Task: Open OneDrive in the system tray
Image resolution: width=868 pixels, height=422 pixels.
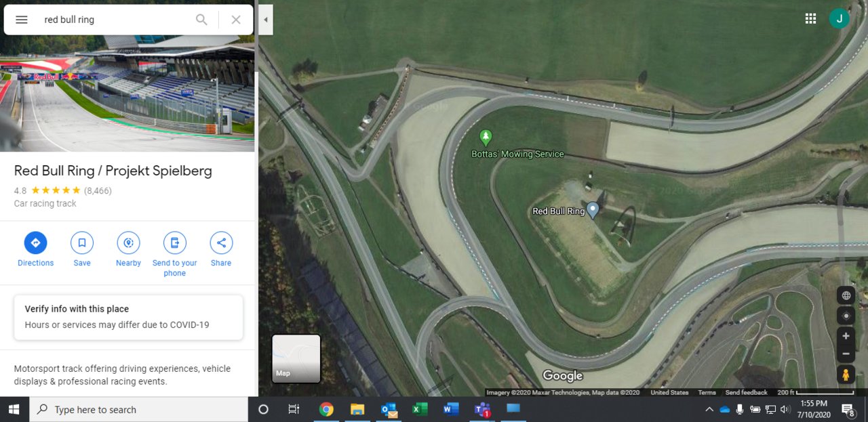Action: (724, 409)
